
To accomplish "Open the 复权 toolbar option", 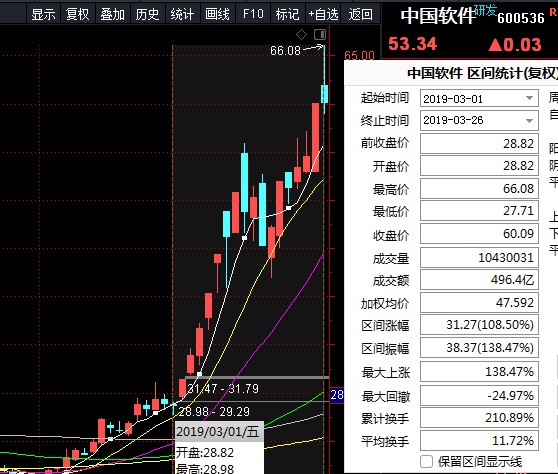I will click(78, 14).
